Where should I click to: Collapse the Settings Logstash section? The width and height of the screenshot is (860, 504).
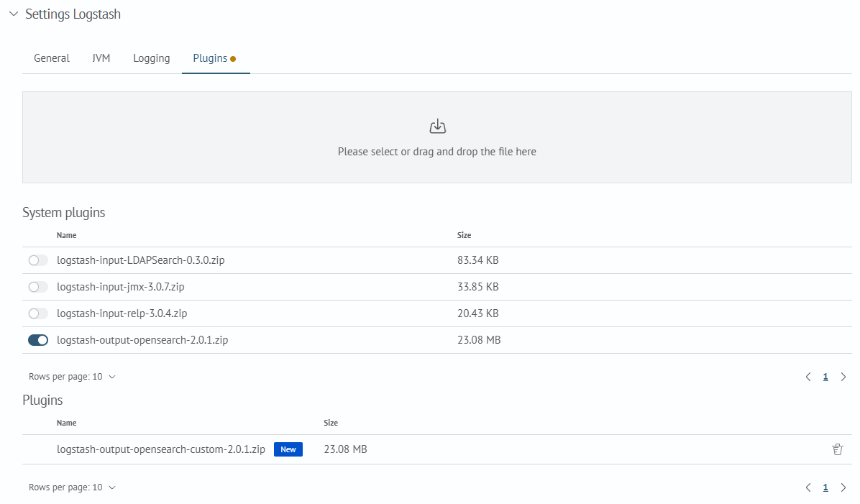click(13, 14)
